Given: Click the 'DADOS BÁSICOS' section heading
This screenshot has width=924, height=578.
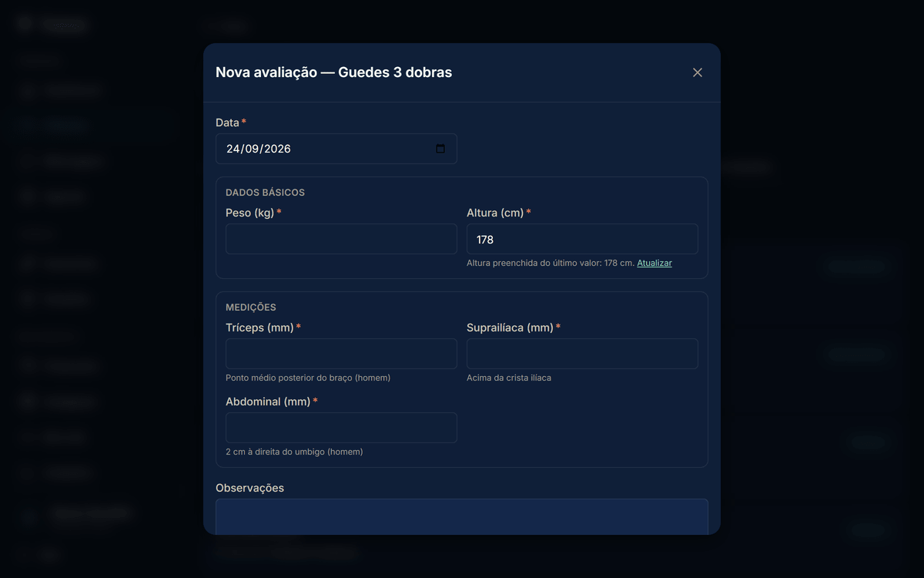Looking at the screenshot, I should pyautogui.click(x=265, y=193).
